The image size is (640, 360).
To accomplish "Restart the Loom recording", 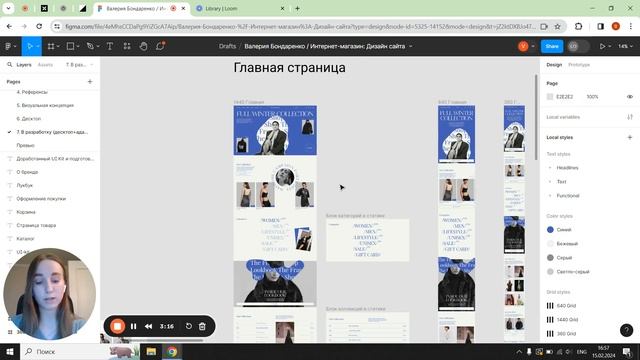I will [189, 326].
